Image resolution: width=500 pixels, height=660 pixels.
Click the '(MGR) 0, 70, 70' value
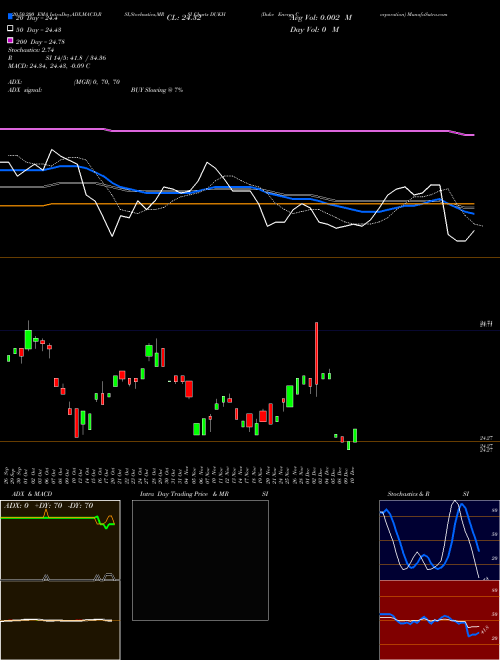(x=97, y=82)
